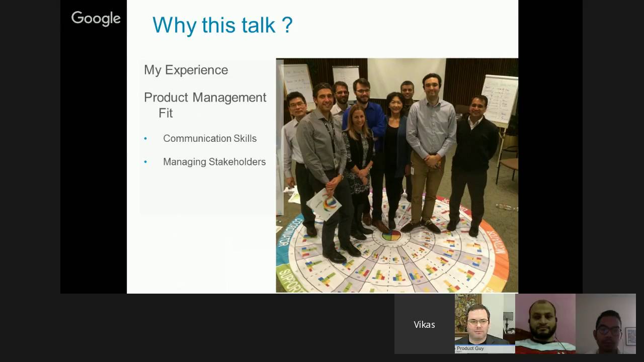
Task: Click the Google logo
Action: coord(96,19)
